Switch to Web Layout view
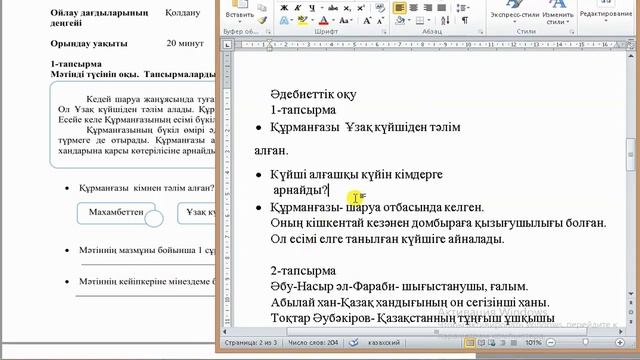640x360 pixels. (x=492, y=342)
